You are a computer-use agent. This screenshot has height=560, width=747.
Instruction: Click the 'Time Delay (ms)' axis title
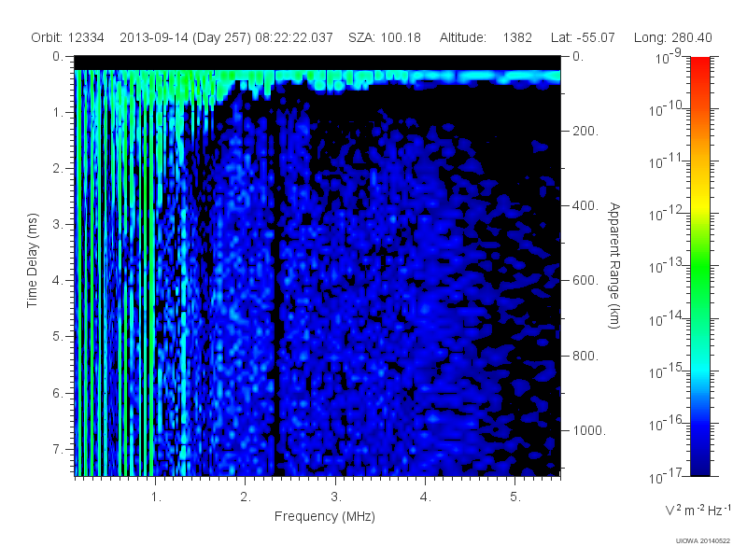tap(32, 260)
